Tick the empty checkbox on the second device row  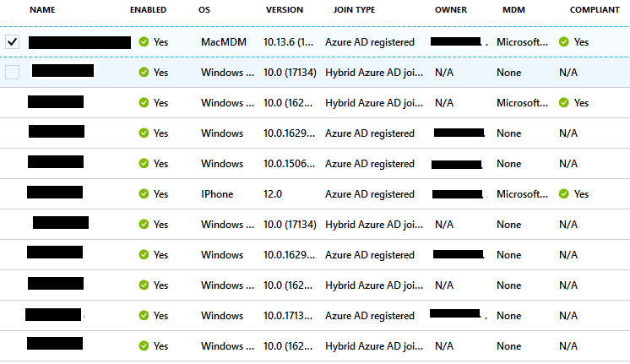point(13,72)
